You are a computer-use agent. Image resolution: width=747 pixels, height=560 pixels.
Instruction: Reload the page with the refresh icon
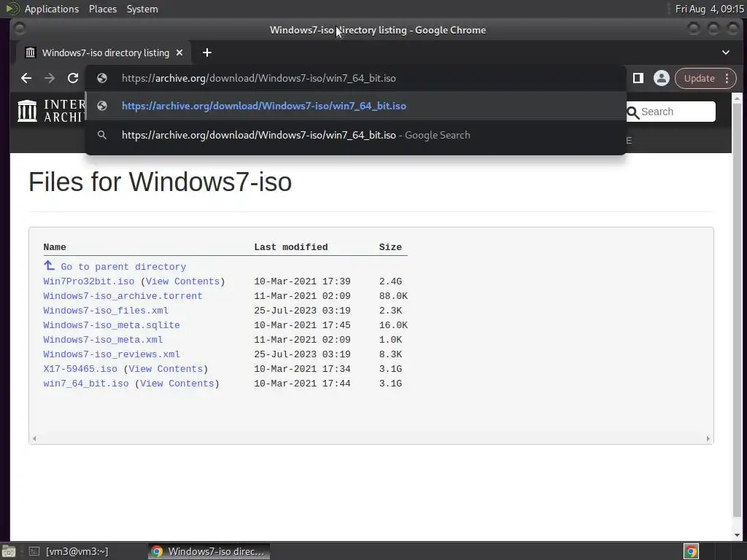coord(72,78)
